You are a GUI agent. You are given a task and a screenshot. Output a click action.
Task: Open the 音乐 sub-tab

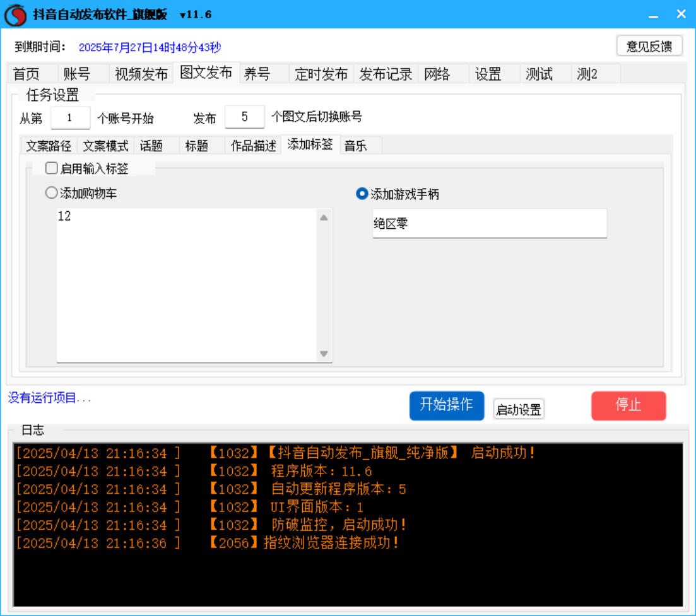(362, 146)
